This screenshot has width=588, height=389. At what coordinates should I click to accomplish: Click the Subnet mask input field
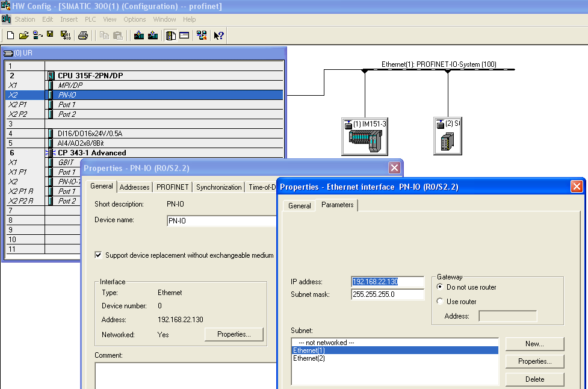[388, 294]
